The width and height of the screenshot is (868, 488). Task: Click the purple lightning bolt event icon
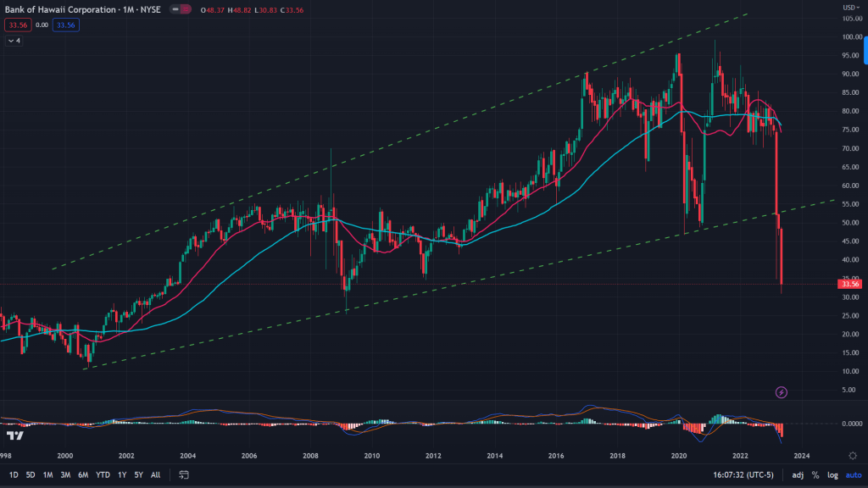coord(782,392)
